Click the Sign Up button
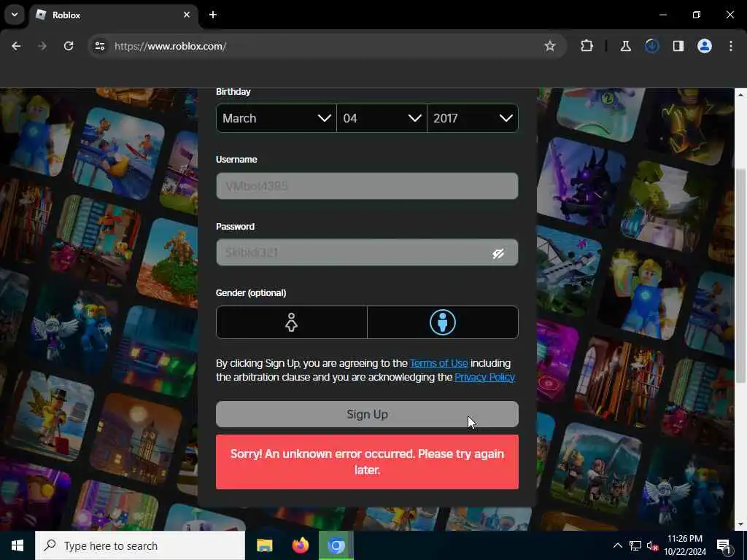747x560 pixels. [367, 414]
